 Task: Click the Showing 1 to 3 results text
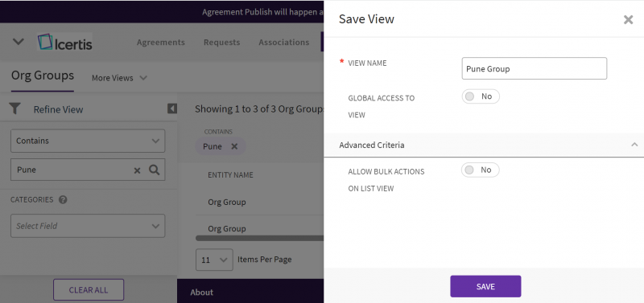259,109
